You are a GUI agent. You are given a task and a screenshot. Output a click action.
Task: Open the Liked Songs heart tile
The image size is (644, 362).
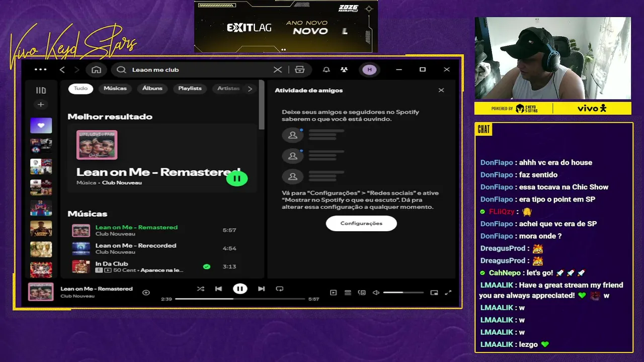[41, 125]
